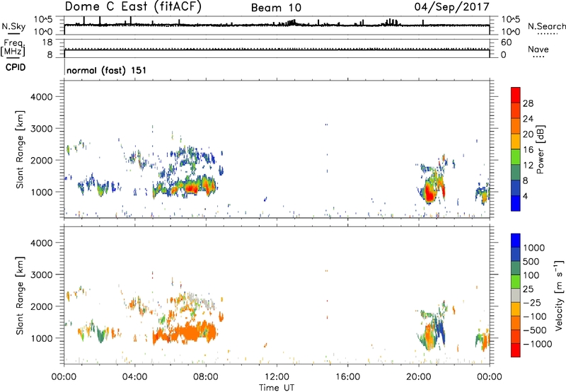Click the '28' power scale value
The image size is (566, 392).
pos(528,103)
